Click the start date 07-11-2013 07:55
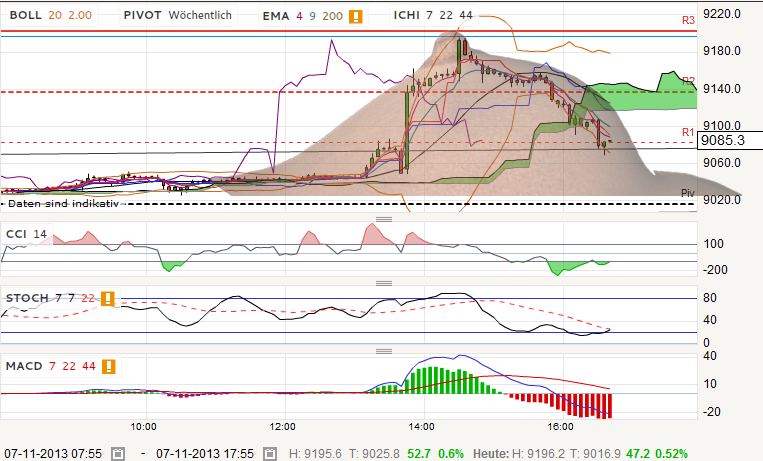 (54, 454)
